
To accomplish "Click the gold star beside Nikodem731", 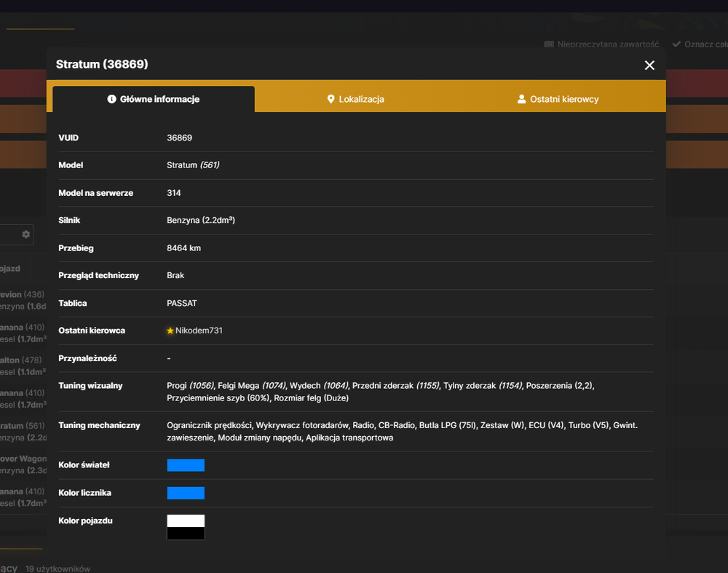I will point(170,331).
